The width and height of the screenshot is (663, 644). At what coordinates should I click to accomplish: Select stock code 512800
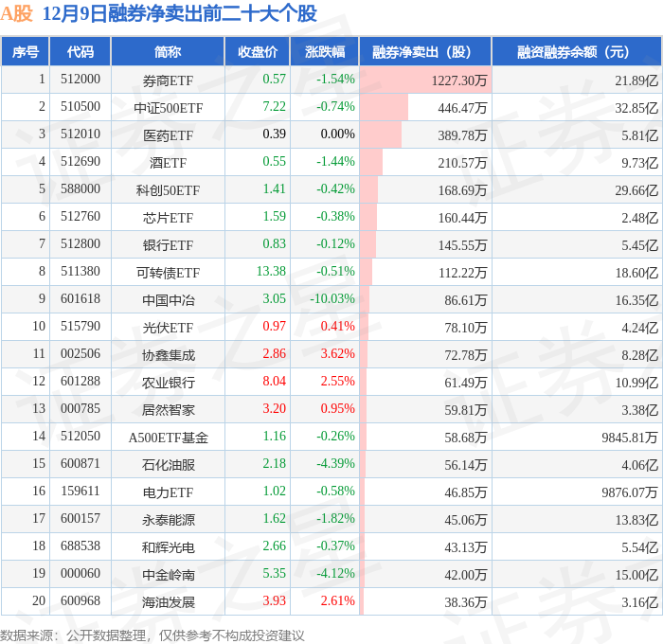click(81, 244)
